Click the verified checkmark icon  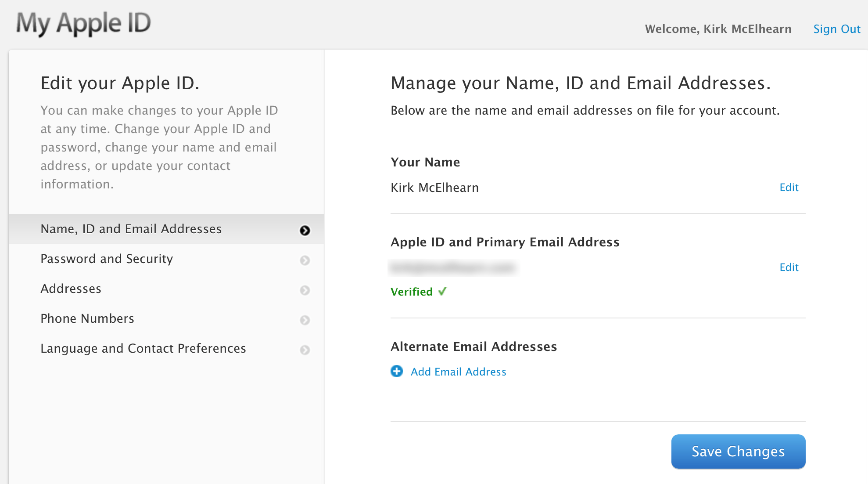click(x=449, y=292)
